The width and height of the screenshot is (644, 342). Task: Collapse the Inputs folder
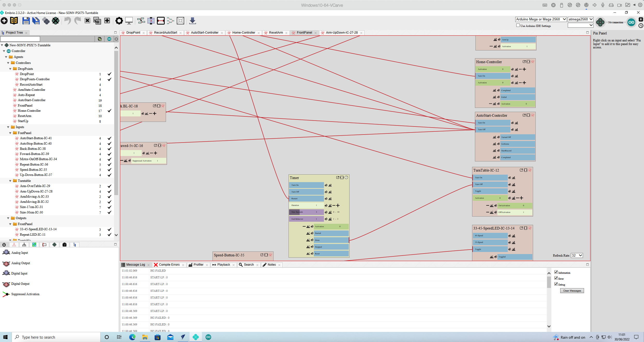tap(8, 127)
